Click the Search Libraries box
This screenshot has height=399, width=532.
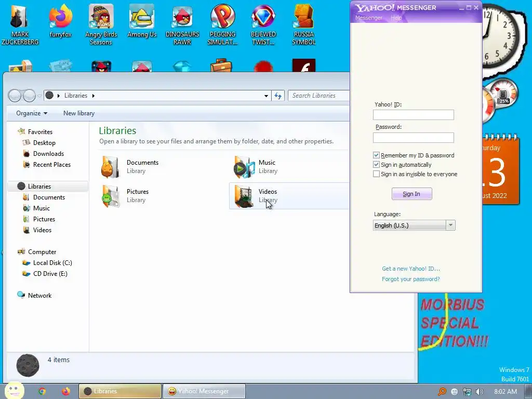(x=318, y=96)
